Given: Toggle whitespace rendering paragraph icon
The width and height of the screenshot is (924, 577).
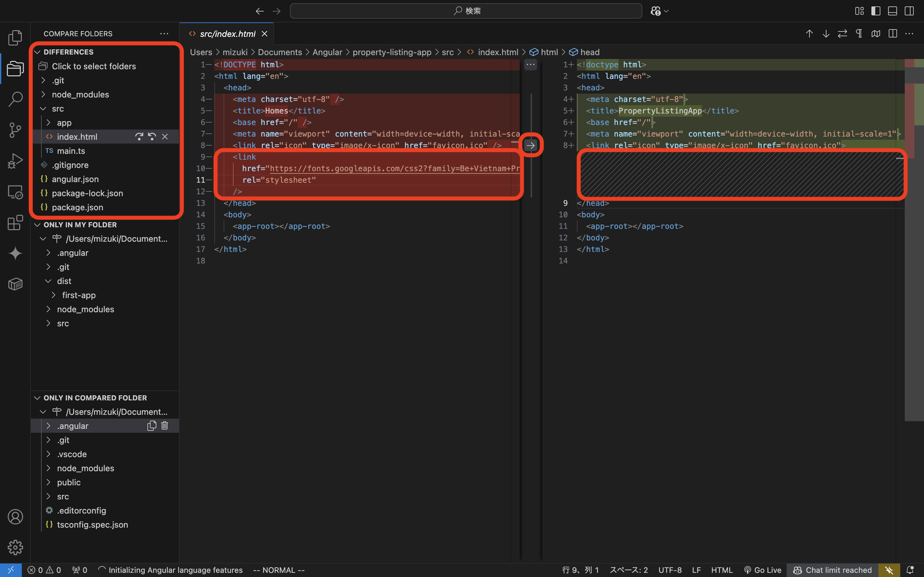Looking at the screenshot, I should point(859,34).
